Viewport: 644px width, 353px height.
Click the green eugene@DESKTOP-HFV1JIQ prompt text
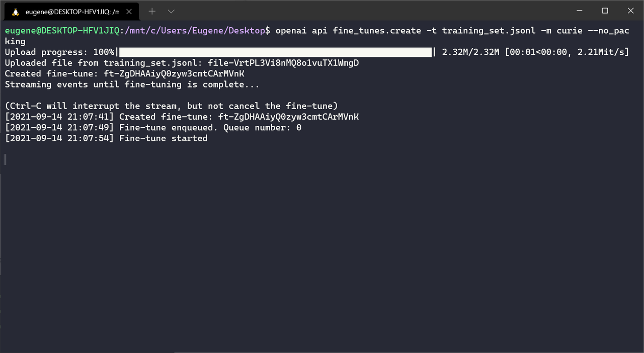point(62,31)
